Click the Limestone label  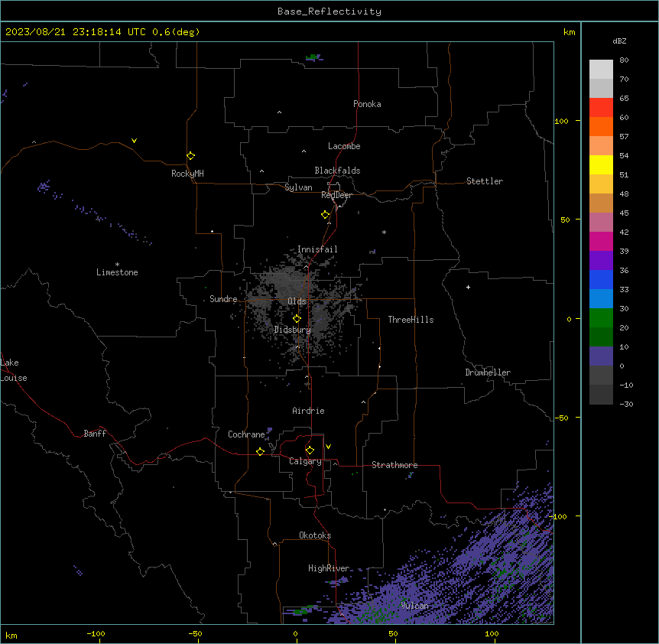pyautogui.click(x=117, y=272)
